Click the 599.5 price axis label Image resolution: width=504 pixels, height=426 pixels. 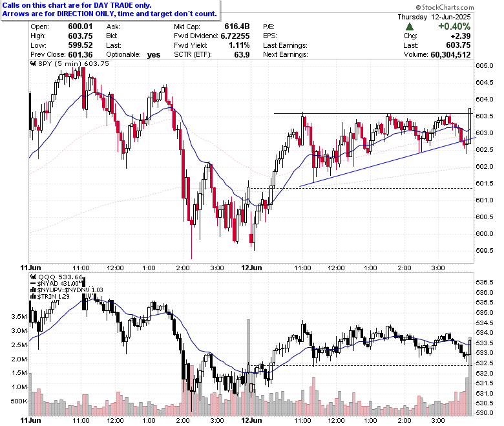pyautogui.click(x=485, y=250)
